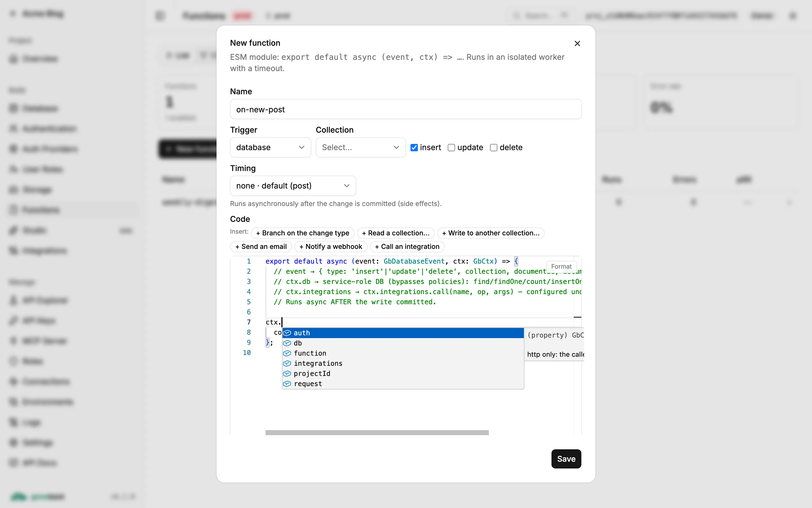Viewport: 812px width, 508px height.
Task: Select function autocomplete entry
Action: pyautogui.click(x=403, y=353)
